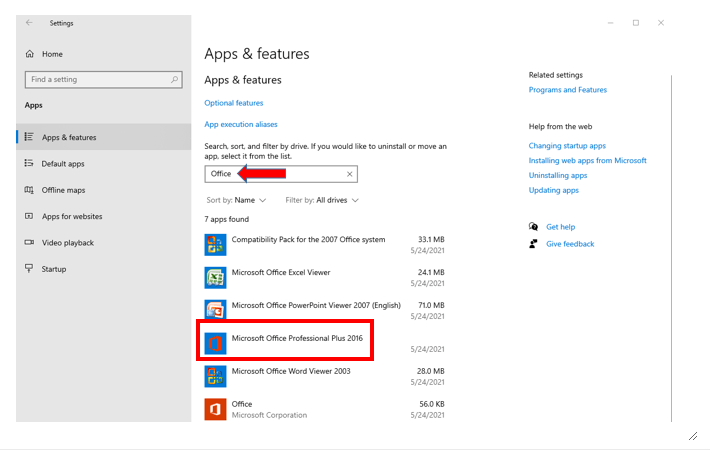Select the Microsoft Office Excel Viewer icon
710x455 pixels.
tap(215, 278)
